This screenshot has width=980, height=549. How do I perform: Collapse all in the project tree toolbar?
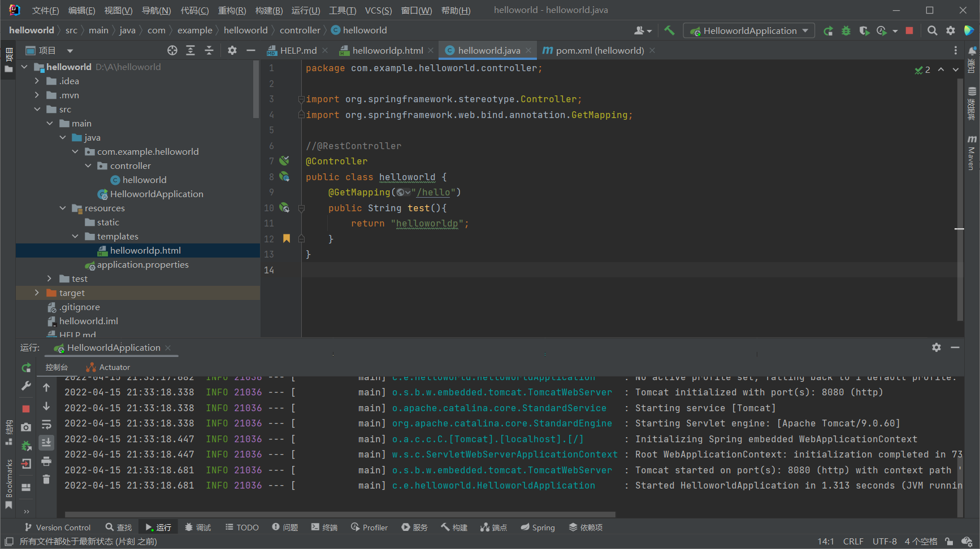209,50
